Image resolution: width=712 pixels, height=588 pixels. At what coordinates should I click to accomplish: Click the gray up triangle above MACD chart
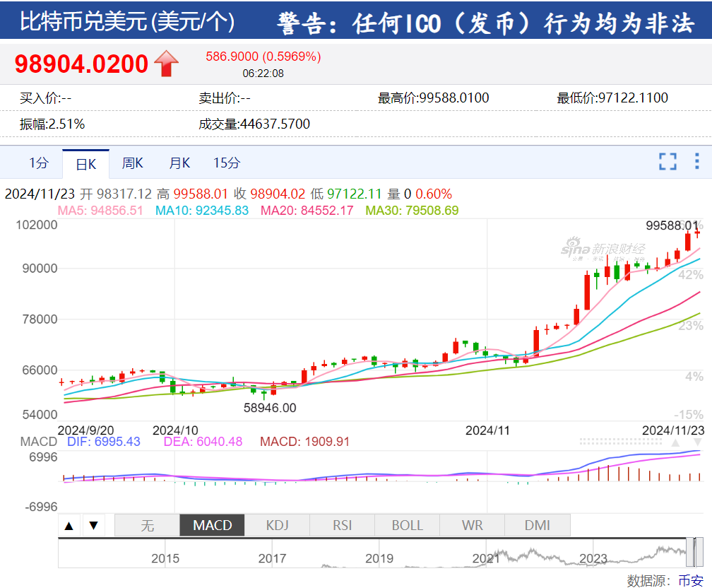click(x=675, y=442)
